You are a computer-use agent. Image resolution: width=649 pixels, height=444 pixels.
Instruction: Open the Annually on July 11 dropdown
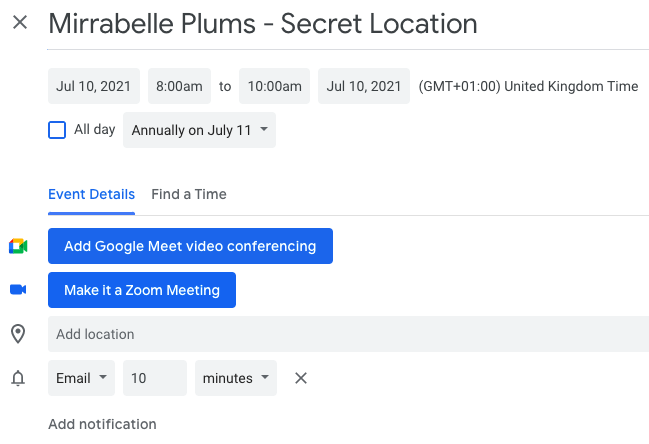(199, 130)
